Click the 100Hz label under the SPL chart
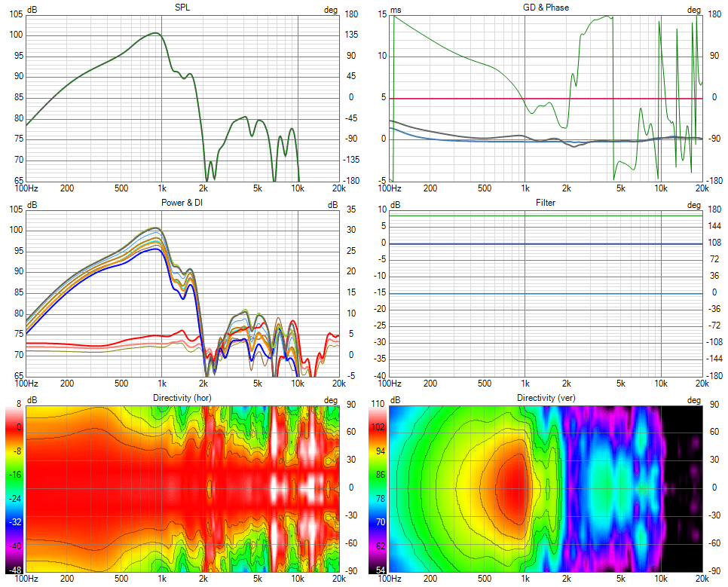Viewport: 728px width, 587px height. [x=26, y=188]
